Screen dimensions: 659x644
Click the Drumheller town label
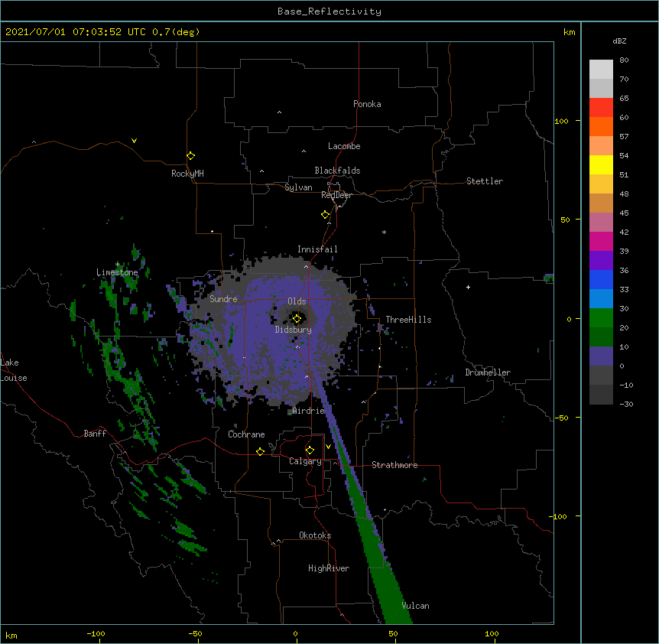(x=488, y=372)
